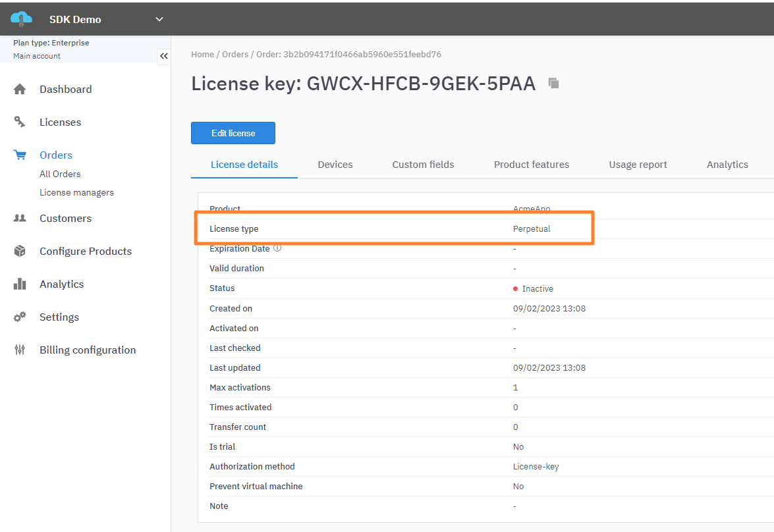The image size is (774, 532).
Task: Go to Home breadcrumb link
Action: [x=202, y=55]
